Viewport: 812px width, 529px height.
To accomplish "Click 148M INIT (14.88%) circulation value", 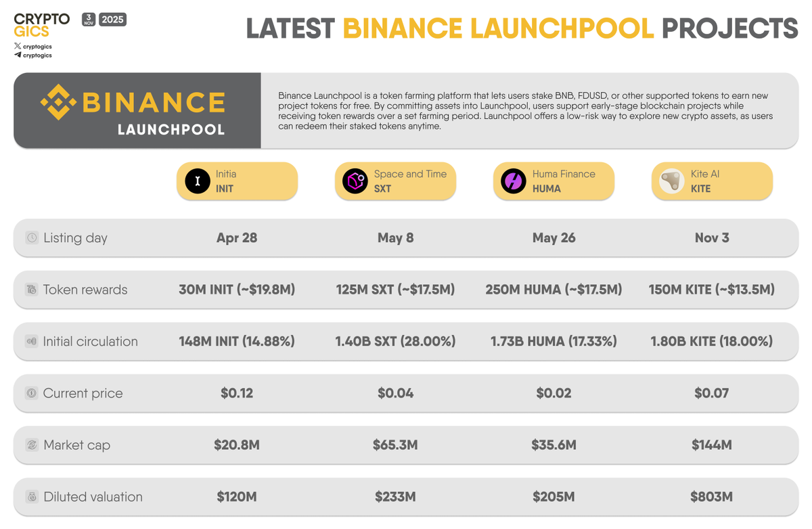I will (x=237, y=342).
